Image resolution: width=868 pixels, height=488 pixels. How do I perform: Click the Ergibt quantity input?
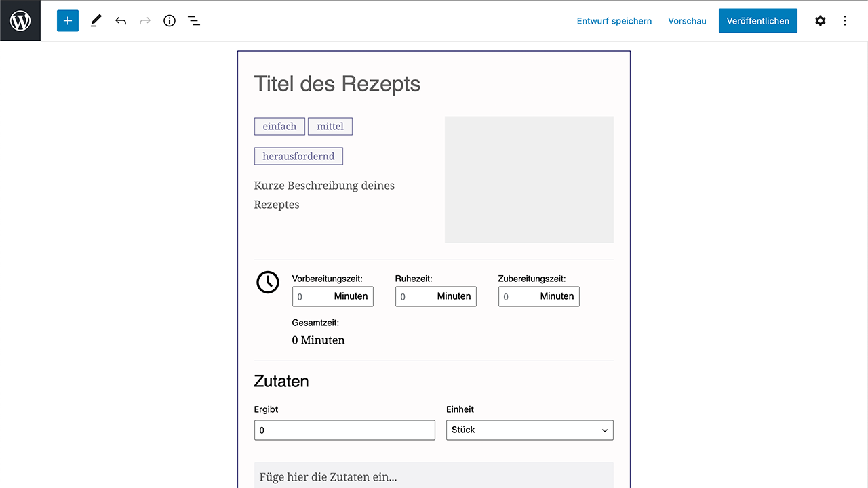[x=344, y=430]
